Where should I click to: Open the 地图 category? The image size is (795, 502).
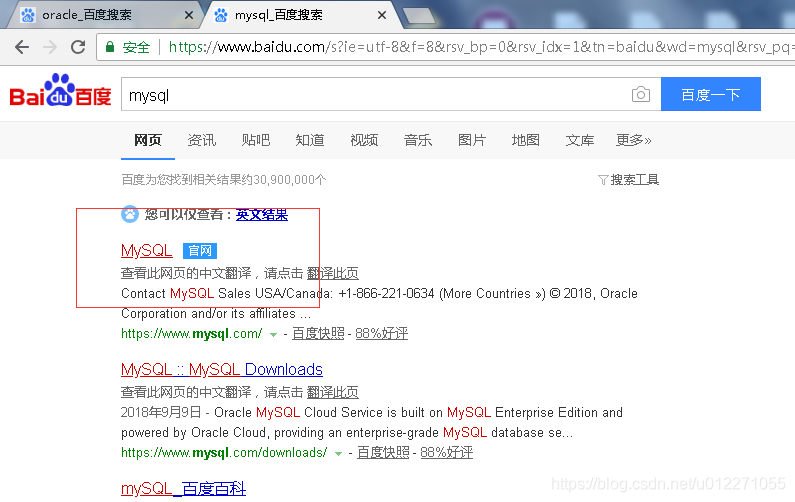coord(526,140)
